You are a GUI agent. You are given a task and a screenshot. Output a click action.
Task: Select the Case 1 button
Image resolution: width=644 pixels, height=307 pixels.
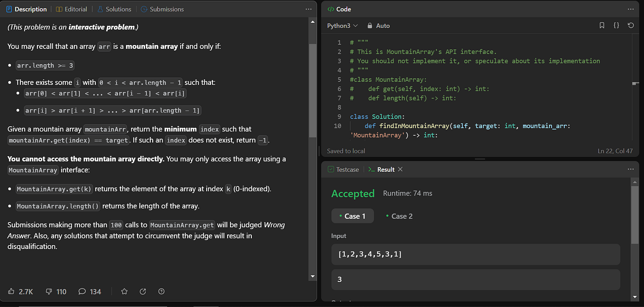tap(352, 216)
